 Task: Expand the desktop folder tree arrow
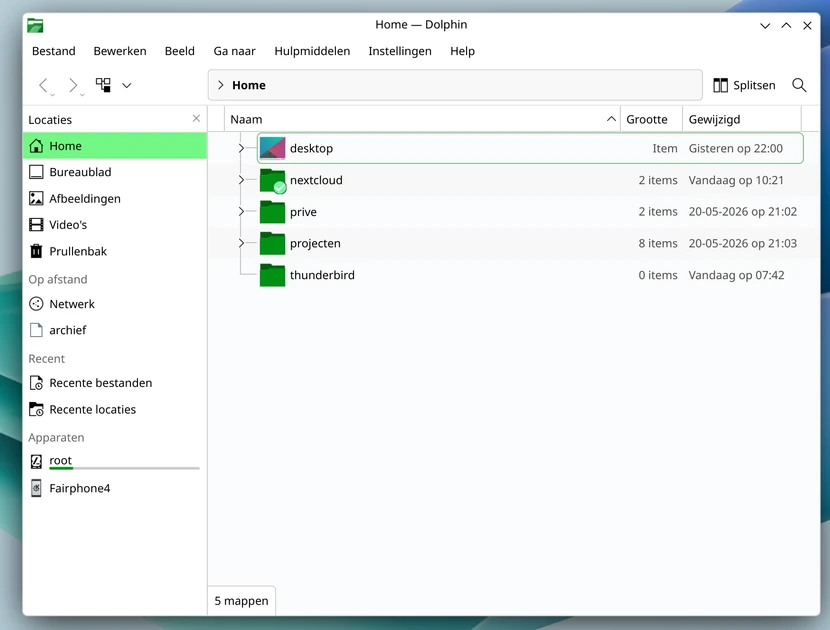tap(241, 148)
